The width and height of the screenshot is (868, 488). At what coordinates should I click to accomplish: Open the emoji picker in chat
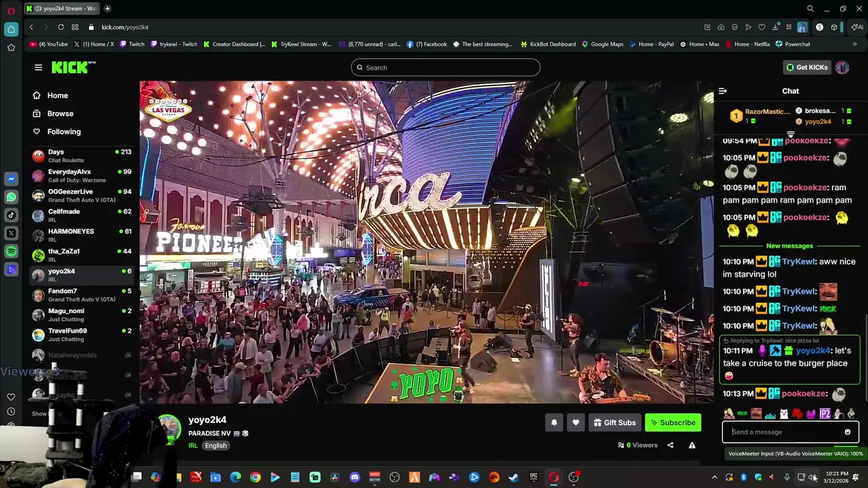(848, 432)
